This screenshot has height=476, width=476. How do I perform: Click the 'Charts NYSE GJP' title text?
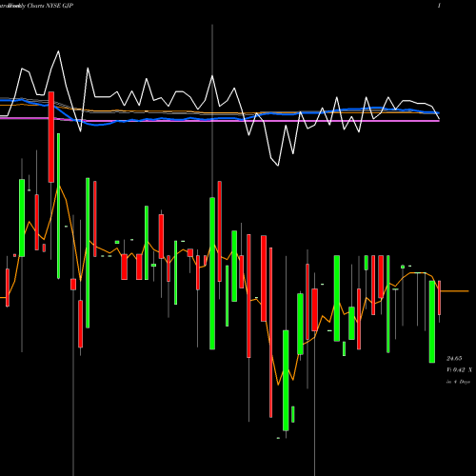[x=50, y=6]
